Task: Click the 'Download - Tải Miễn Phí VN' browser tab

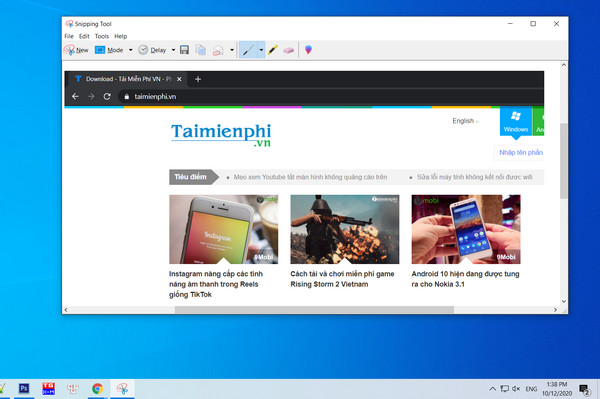Action: [128, 79]
